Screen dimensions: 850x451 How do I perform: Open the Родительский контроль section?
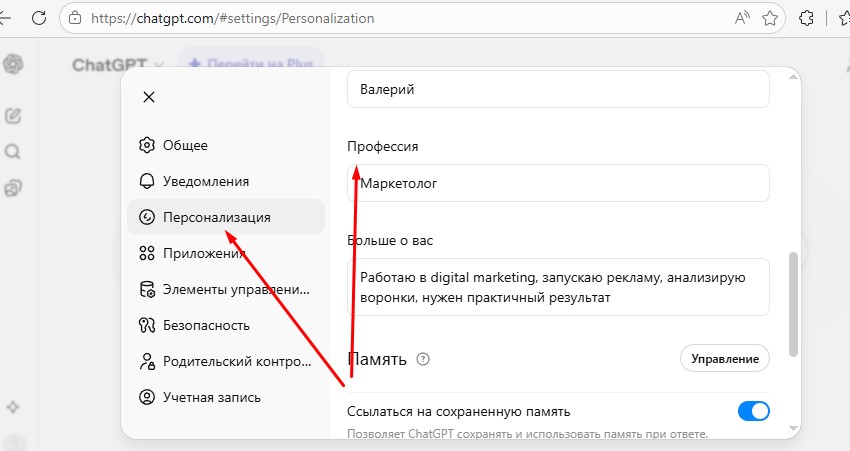click(x=226, y=362)
